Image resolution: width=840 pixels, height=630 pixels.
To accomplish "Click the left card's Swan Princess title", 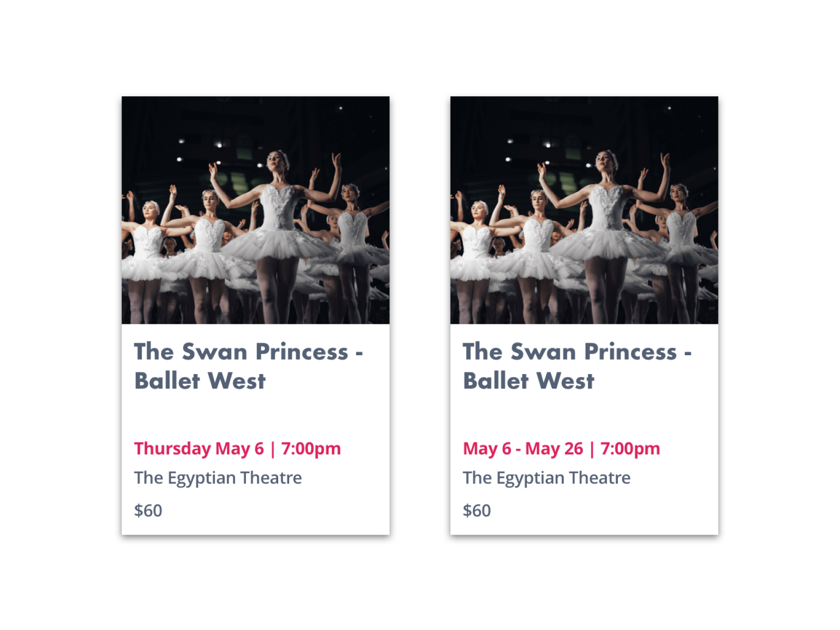I will coord(249,366).
